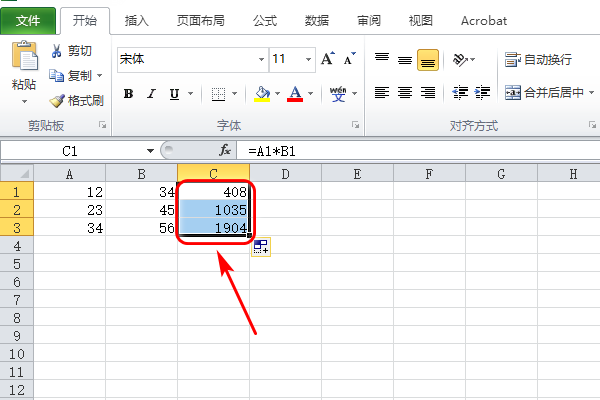Toggle 自动换行 wrap text
Screen dimensions: 600x400
click(538, 60)
